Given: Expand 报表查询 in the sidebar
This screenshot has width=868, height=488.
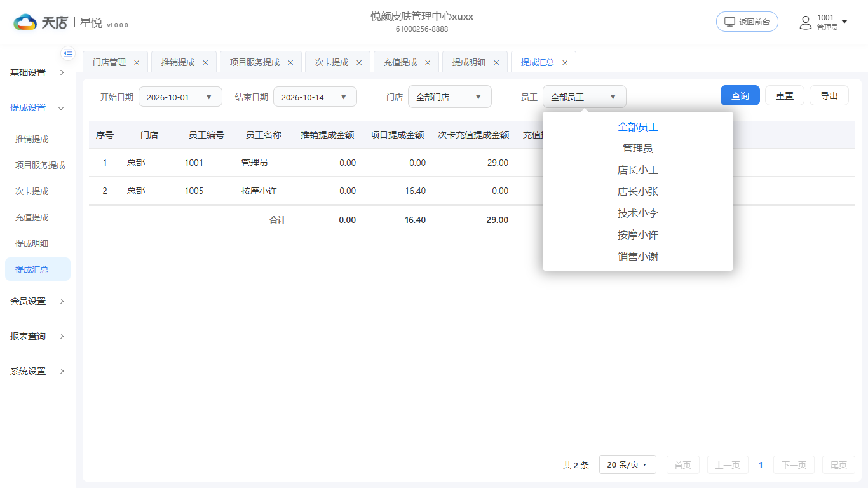Looking at the screenshot, I should point(37,336).
